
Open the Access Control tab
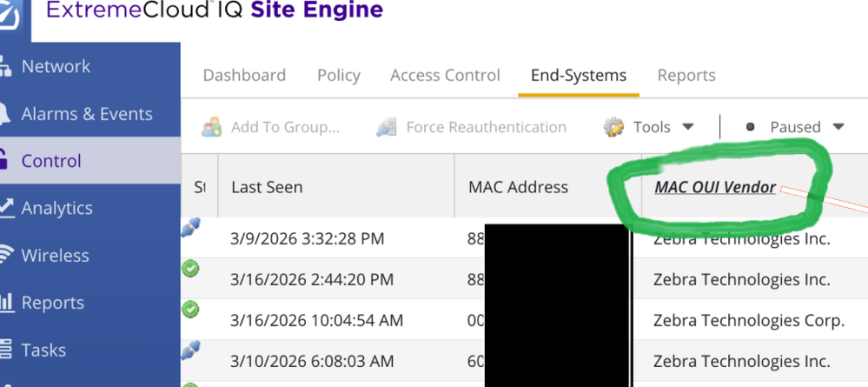tap(445, 75)
